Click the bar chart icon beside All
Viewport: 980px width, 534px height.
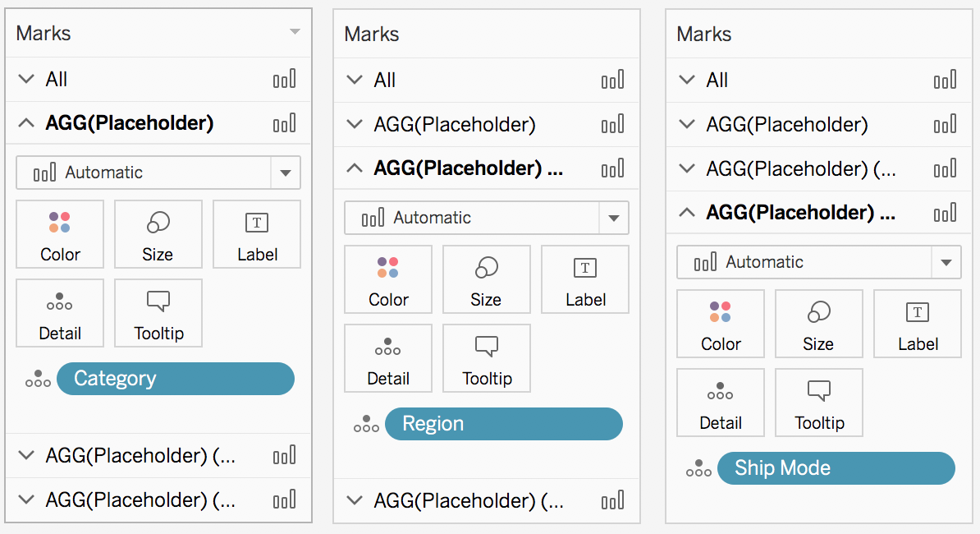point(284,78)
